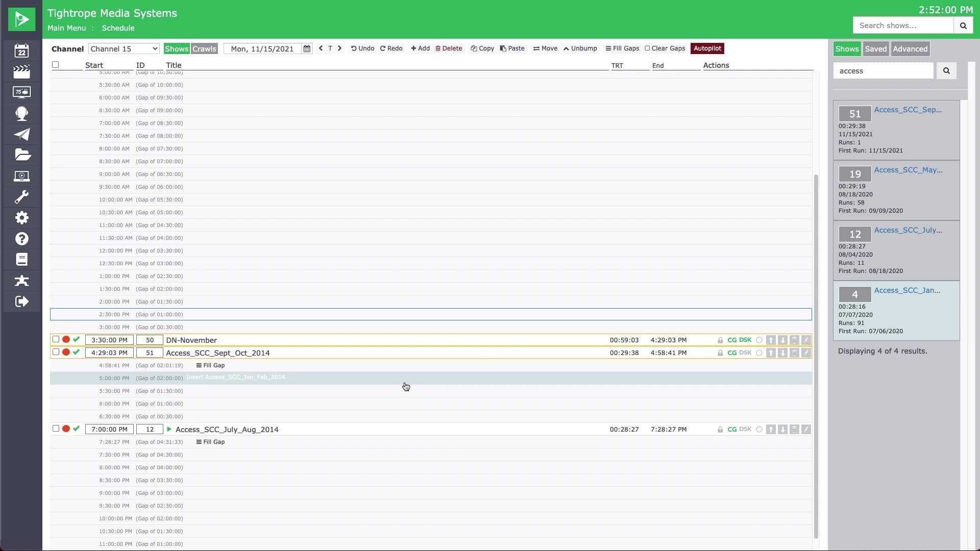Toggle the Clear Gaps checkbox
The height and width of the screenshot is (551, 980).
(x=647, y=48)
